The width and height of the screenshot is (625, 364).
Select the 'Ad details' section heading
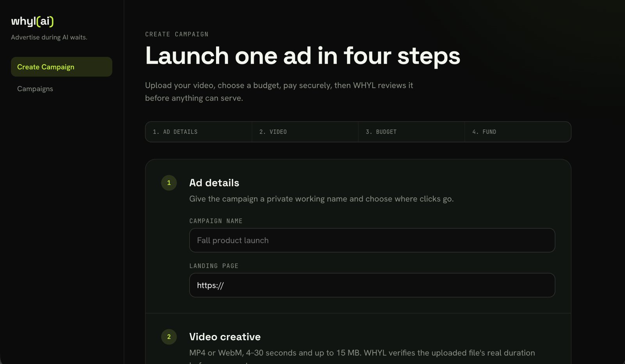pyautogui.click(x=214, y=183)
